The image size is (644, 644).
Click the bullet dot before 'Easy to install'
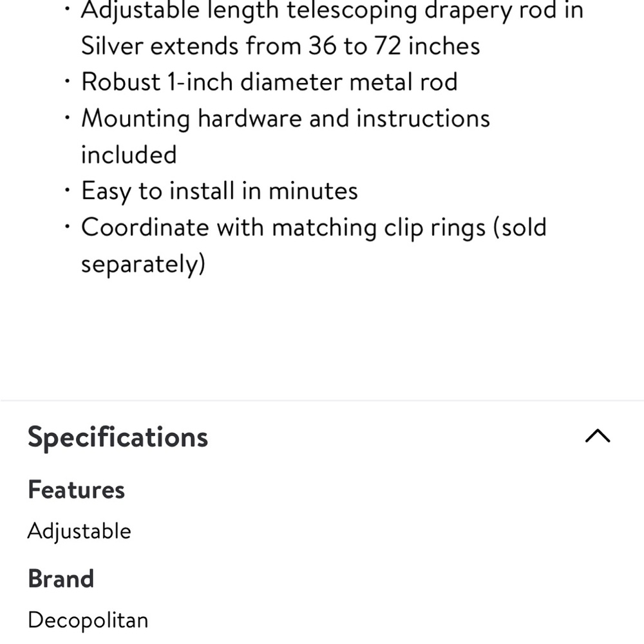67,190
